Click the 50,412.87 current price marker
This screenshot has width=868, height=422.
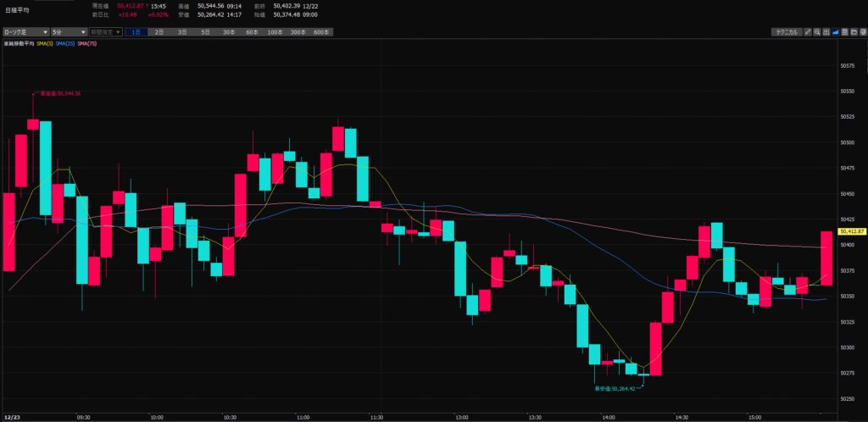pyautogui.click(x=851, y=231)
